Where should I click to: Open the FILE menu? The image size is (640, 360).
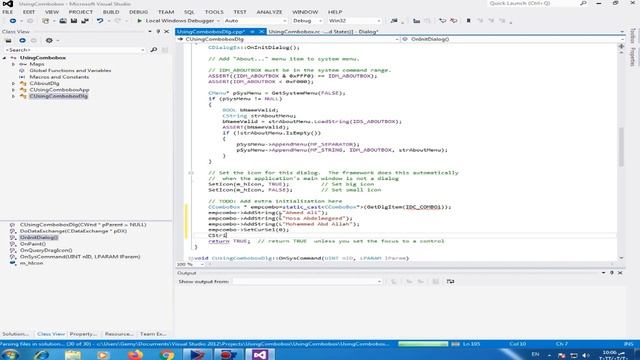pos(7,12)
